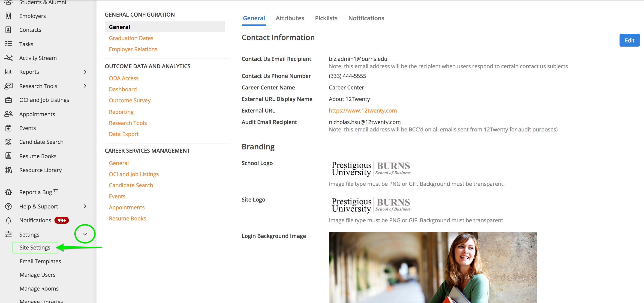Collapse the Settings menu chevron
Image resolution: width=644 pixels, height=303 pixels.
(85, 234)
